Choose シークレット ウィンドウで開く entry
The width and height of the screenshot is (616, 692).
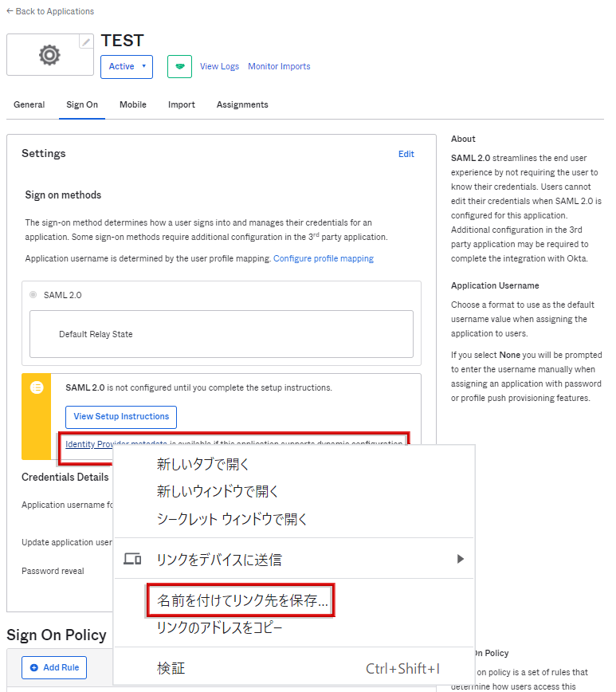click(x=293, y=519)
